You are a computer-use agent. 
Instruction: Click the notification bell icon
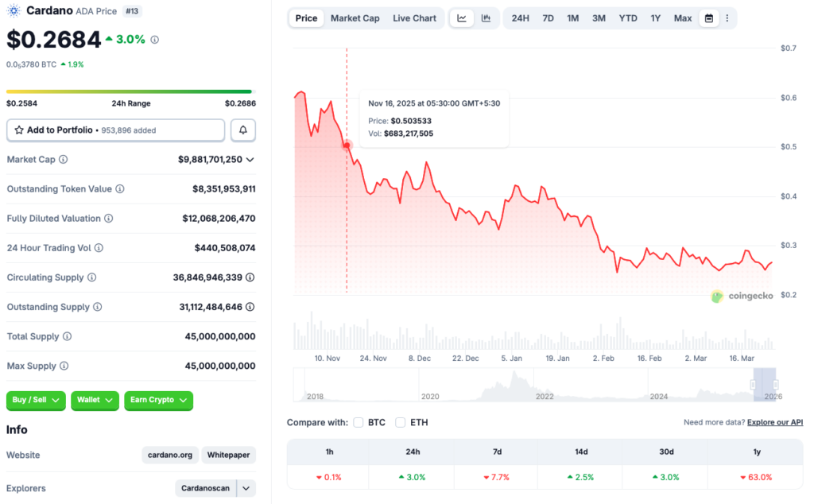242,130
